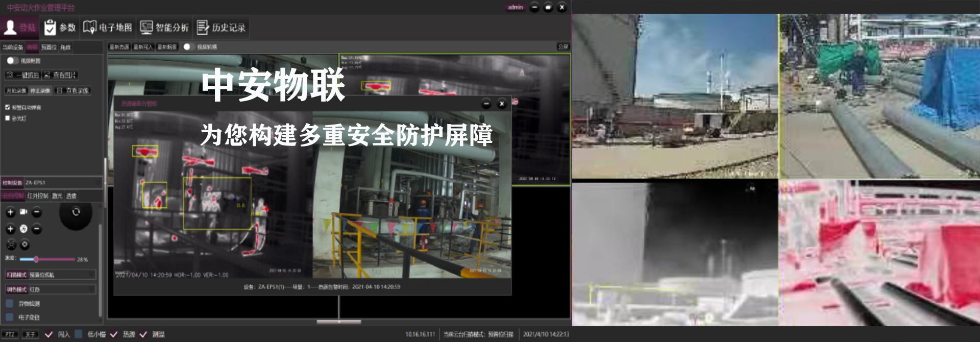
Task: Click the plus button beside the aperture icon
Action: 10,229
